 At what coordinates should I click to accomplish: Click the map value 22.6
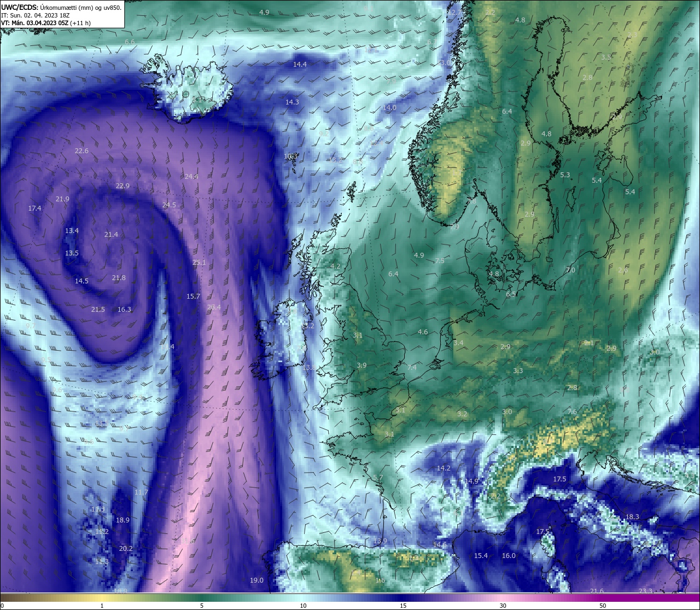pos(81,151)
